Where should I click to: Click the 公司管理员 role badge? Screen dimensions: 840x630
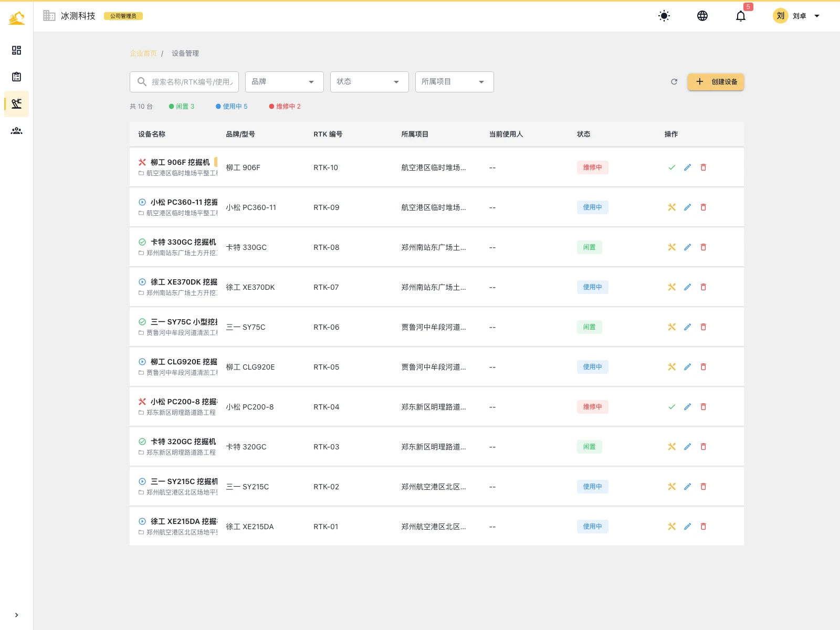[123, 16]
